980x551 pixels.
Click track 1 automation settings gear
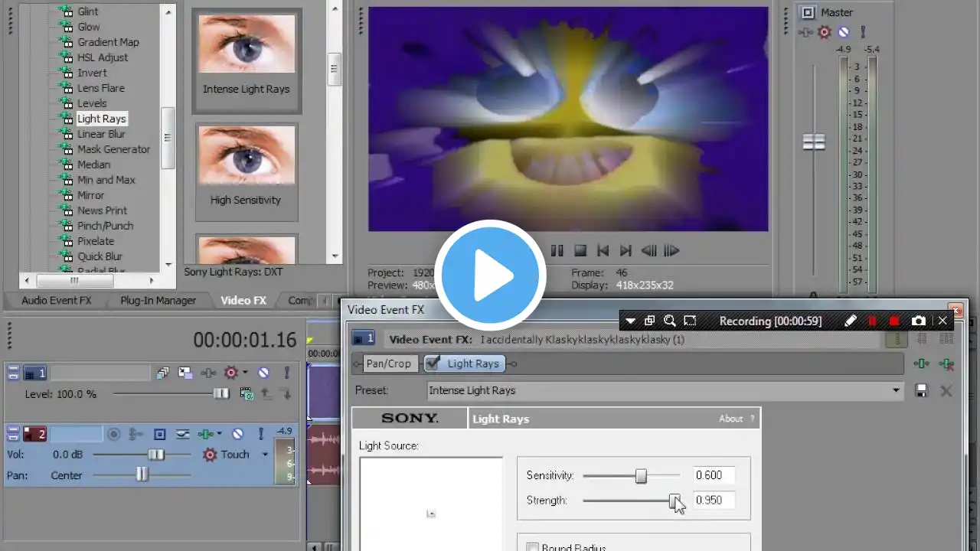[231, 373]
